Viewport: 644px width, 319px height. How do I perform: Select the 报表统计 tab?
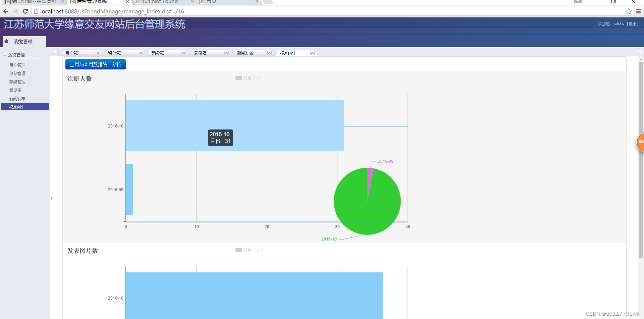pos(288,53)
